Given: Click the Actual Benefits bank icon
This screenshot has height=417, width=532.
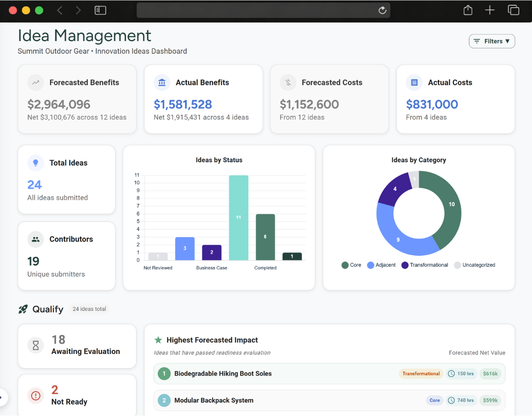Looking at the screenshot, I should pyautogui.click(x=162, y=83).
